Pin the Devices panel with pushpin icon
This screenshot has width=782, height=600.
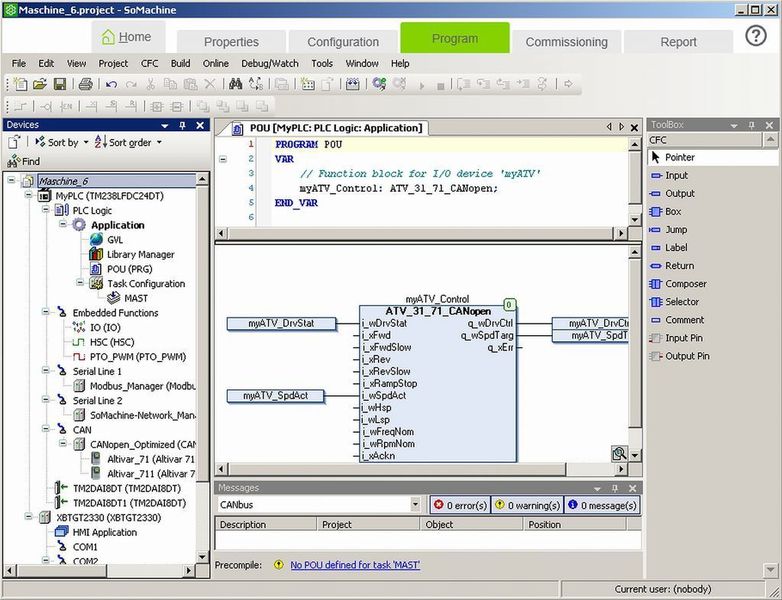(183, 125)
